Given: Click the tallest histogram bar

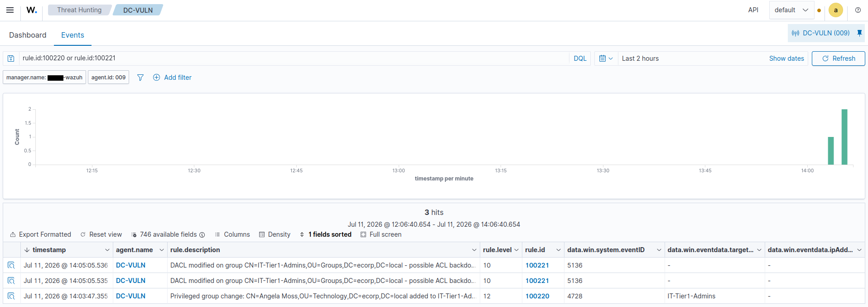Looking at the screenshot, I should [844, 137].
